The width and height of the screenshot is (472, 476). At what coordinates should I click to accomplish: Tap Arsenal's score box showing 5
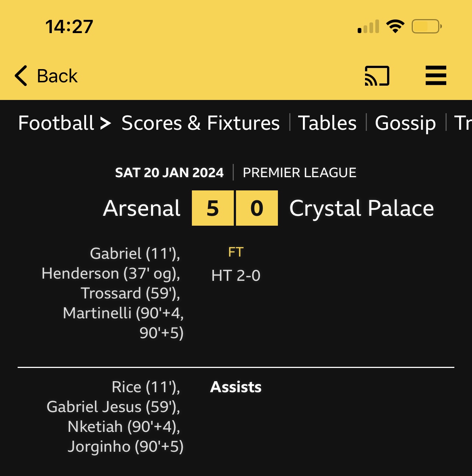click(x=213, y=208)
